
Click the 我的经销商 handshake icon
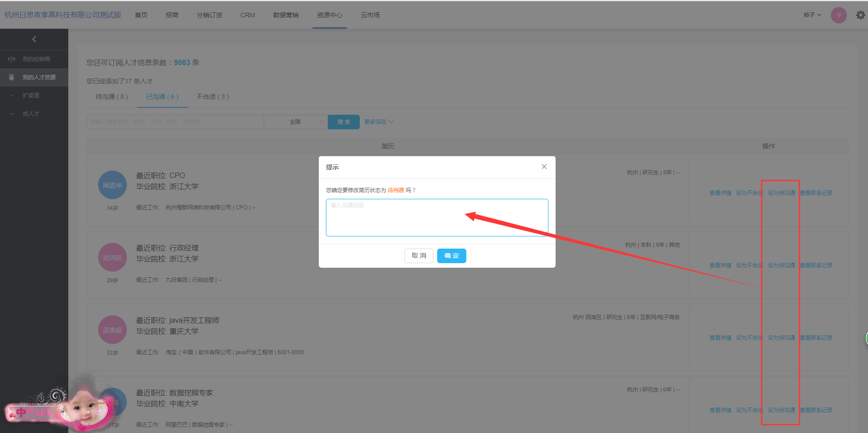coord(12,59)
